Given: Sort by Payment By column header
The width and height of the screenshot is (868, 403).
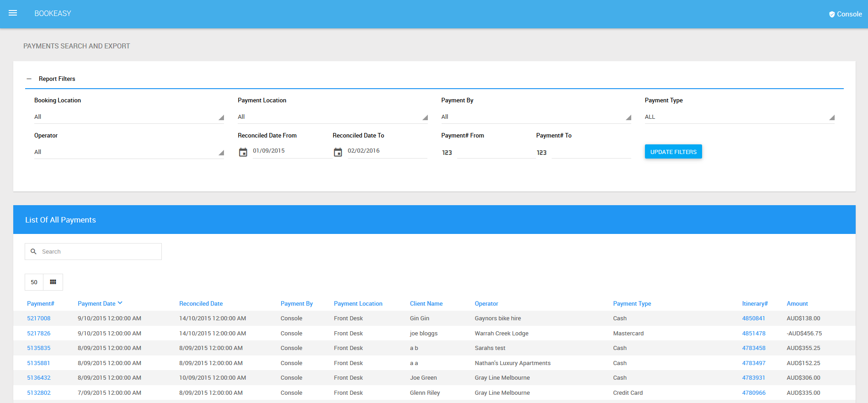Looking at the screenshot, I should (x=297, y=303).
